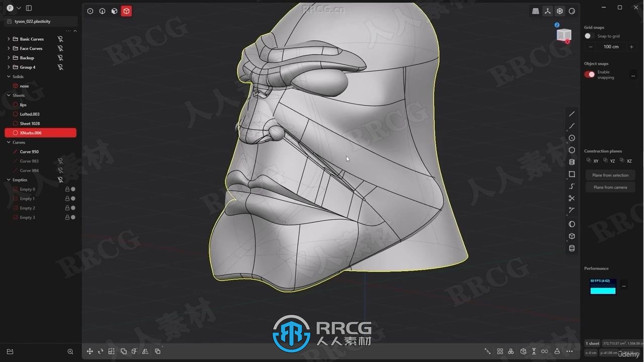Show hidden Curve 983
The height and width of the screenshot is (362, 644).
60,161
